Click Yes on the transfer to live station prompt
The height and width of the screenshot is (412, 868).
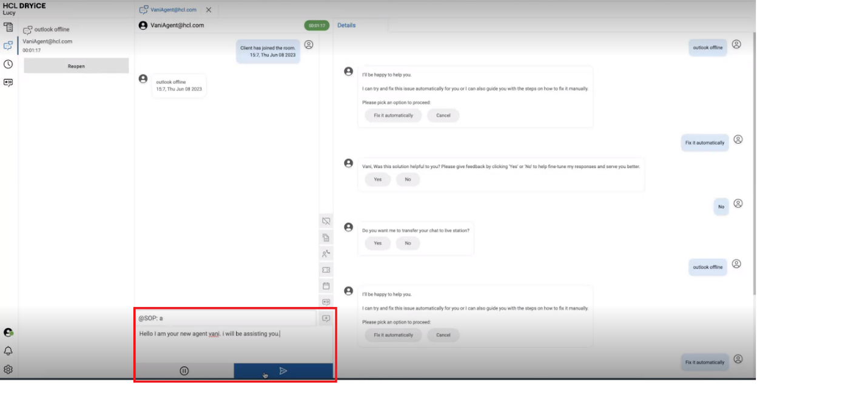377,243
